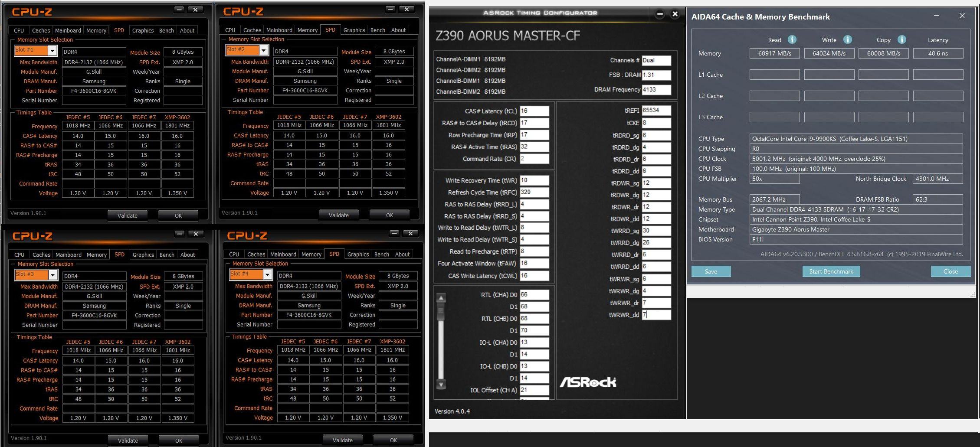Click the Memory Bus value 2067.2 MHz
Viewport: 980px width, 447px height.
(774, 199)
